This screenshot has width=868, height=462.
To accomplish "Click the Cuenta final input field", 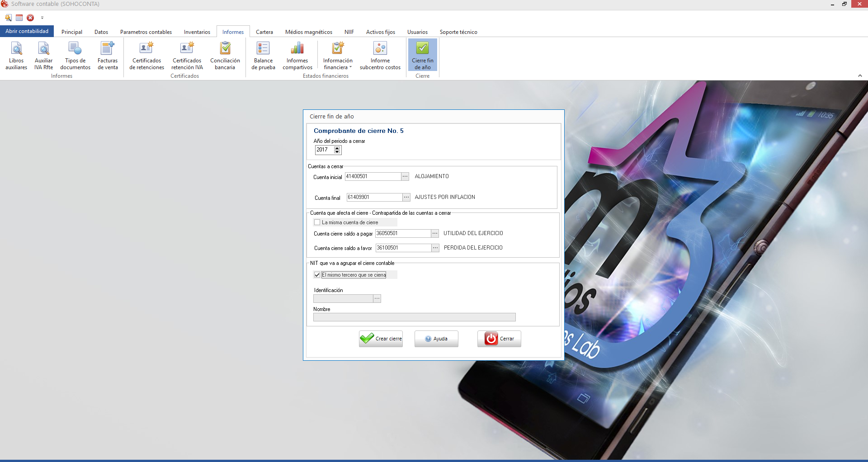I will pyautogui.click(x=374, y=197).
